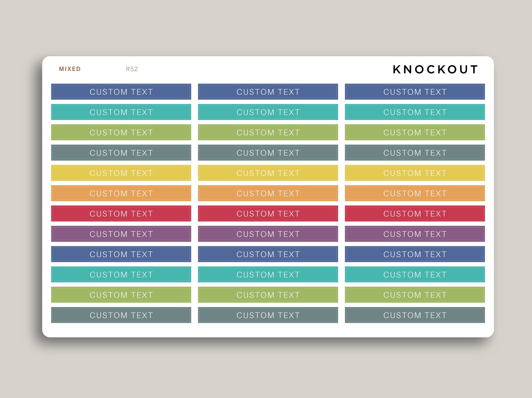Click the purple label in right column
532x398 pixels.
[415, 234]
